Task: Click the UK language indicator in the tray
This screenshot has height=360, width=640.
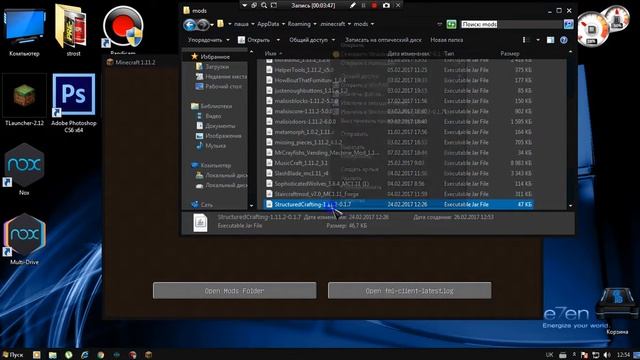Action: click(x=549, y=355)
